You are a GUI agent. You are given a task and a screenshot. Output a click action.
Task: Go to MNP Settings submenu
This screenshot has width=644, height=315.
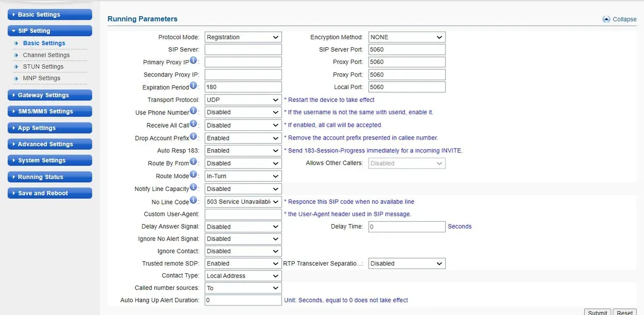[41, 78]
